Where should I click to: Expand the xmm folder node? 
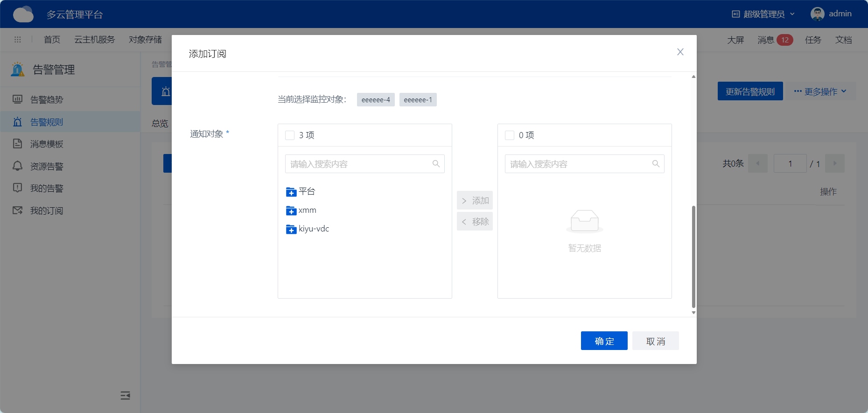click(291, 211)
